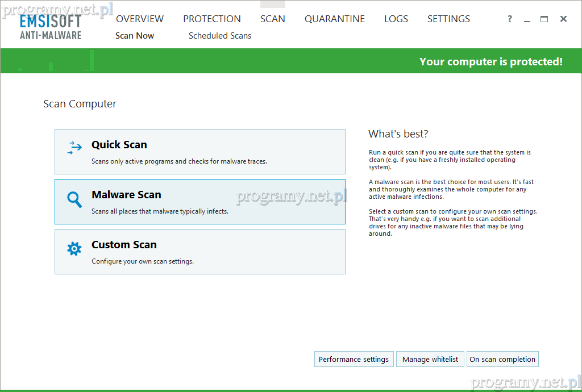582x392 pixels.
Task: Click the Malware Scan magnifier icon
Action: (74, 199)
